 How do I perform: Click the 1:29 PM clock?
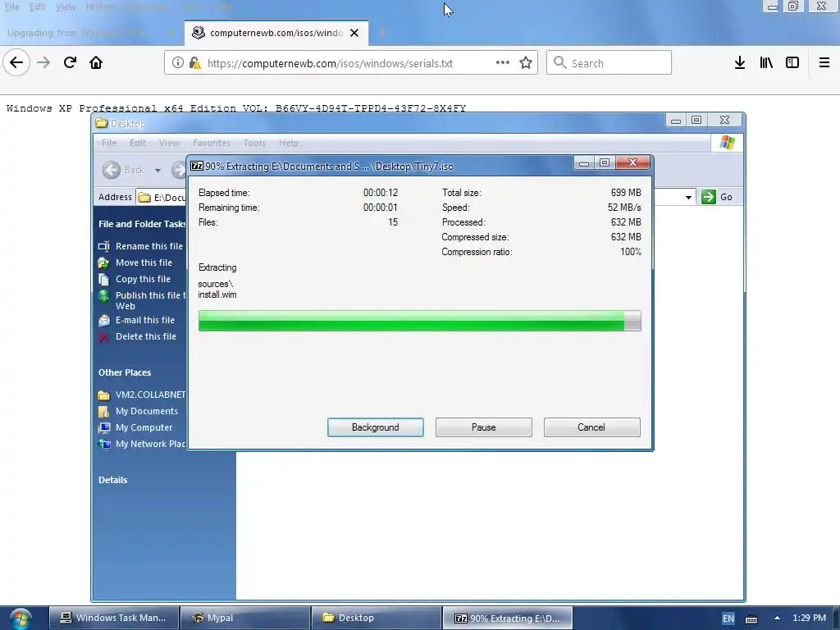pos(809,618)
